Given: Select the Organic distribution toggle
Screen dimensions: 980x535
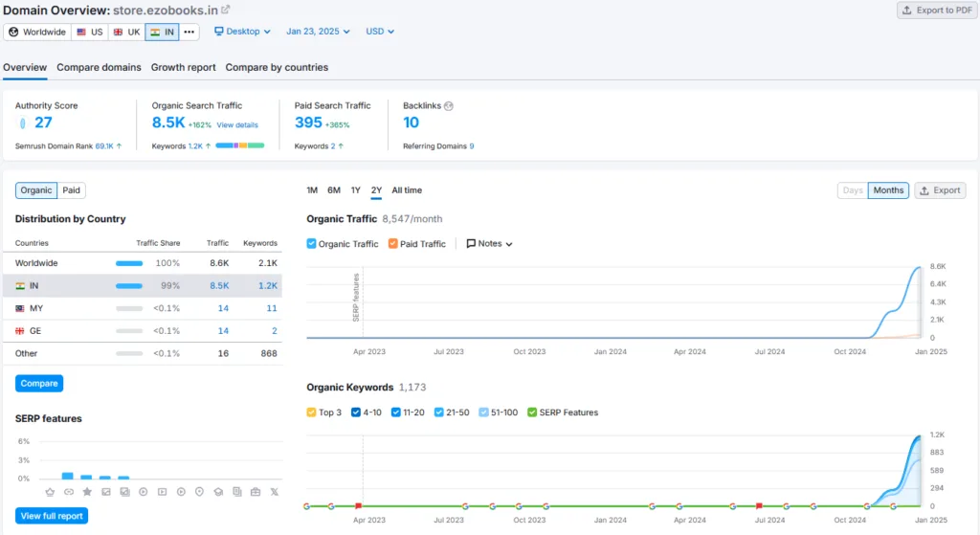Looking at the screenshot, I should pos(36,190).
